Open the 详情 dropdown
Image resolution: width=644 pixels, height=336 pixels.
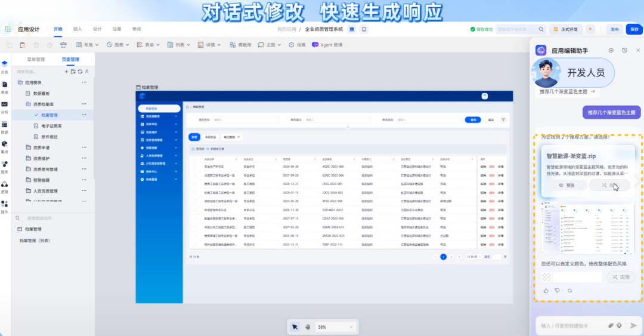click(x=209, y=45)
